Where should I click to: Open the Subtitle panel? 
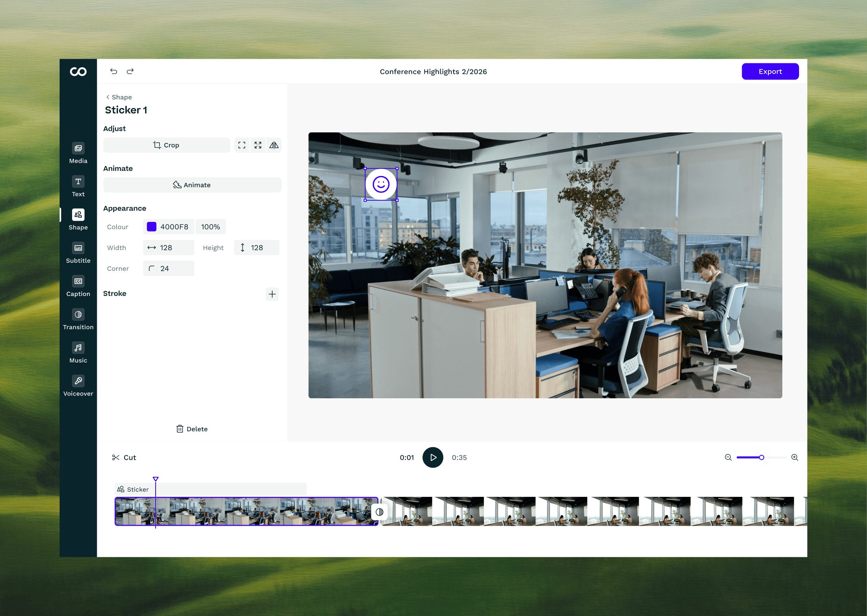click(78, 253)
